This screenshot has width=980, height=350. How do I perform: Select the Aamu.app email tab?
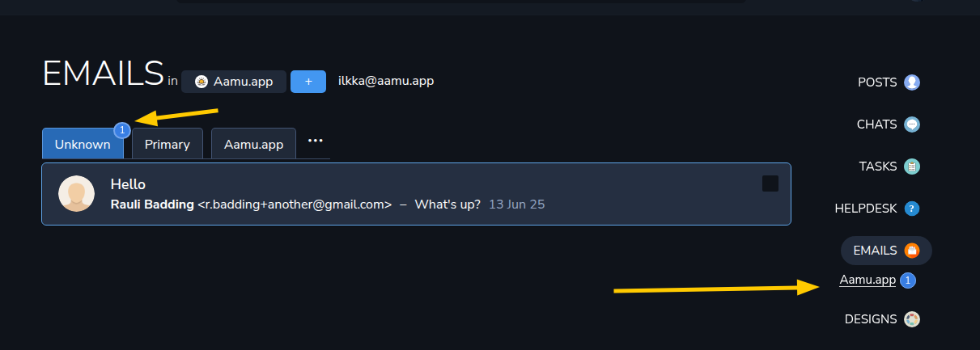coord(253,144)
